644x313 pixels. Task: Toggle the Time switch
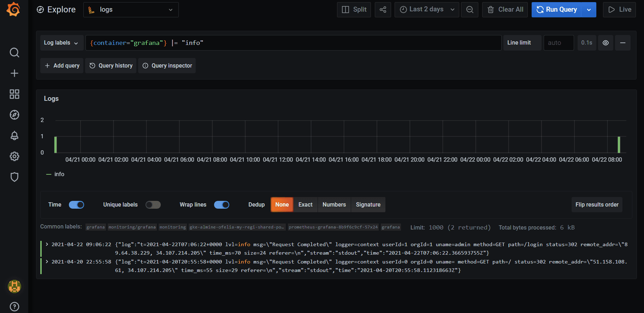(76, 205)
